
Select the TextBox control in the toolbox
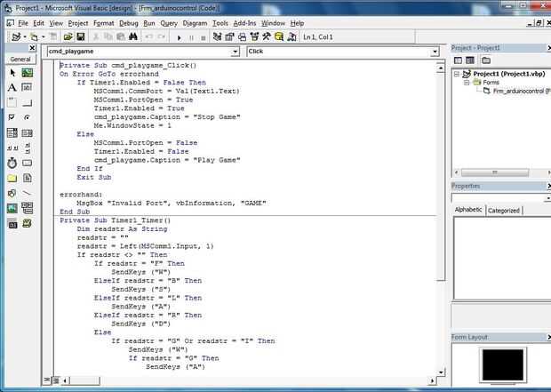tap(27, 87)
